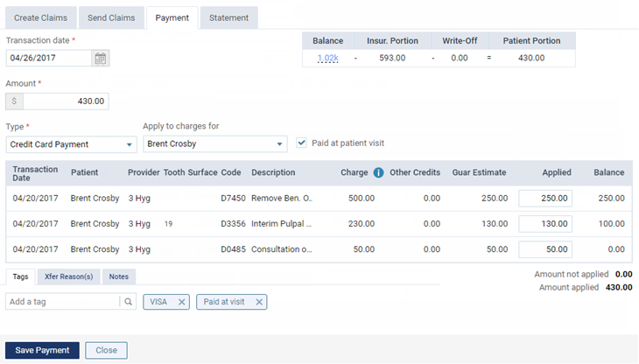
Task: Open the Send Claims tab
Action: pyautogui.click(x=111, y=17)
